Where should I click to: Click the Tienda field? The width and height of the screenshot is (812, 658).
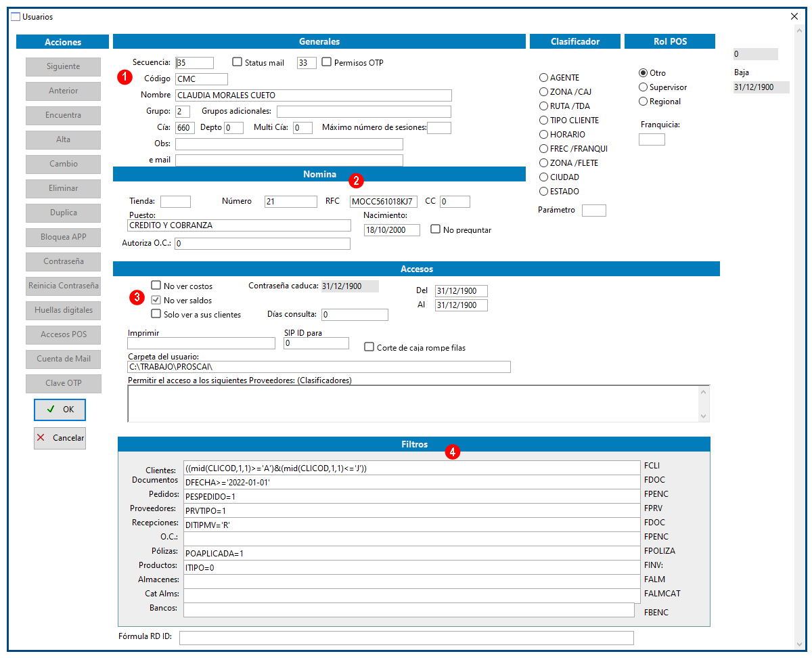[175, 202]
